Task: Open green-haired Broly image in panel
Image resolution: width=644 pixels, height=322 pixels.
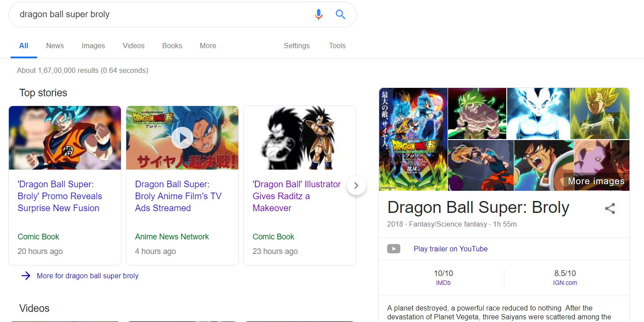Action: [x=477, y=114]
